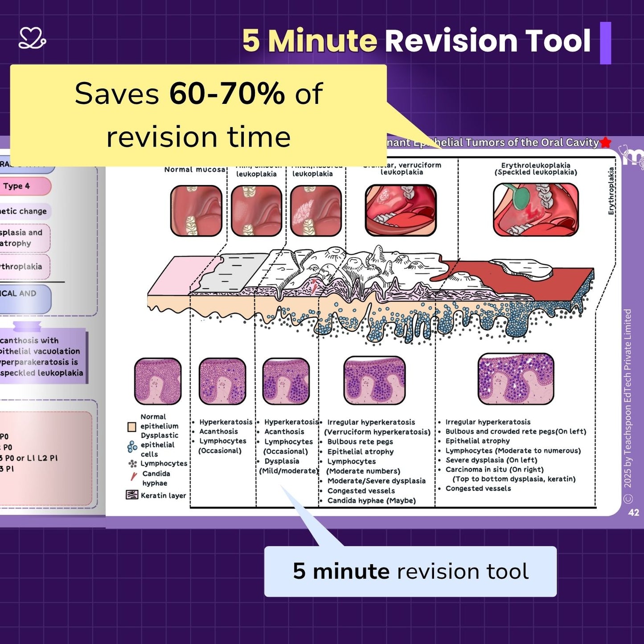Screen dimensions: 644x644
Task: Select the Candida hyphae legend symbol
Action: coord(134,476)
